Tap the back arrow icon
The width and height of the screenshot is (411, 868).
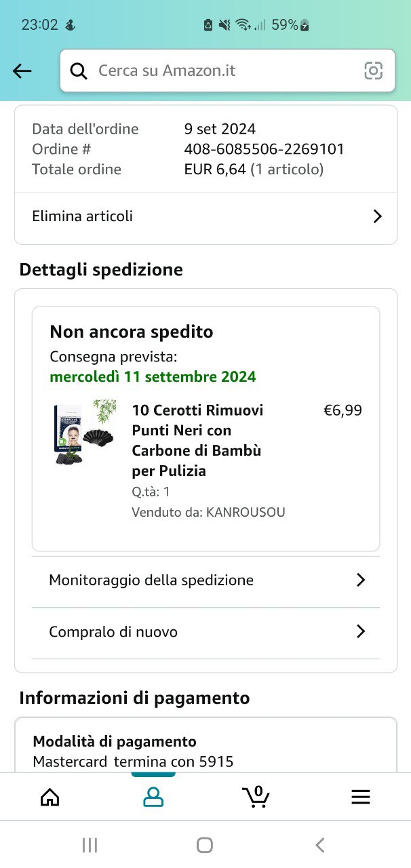click(x=22, y=71)
